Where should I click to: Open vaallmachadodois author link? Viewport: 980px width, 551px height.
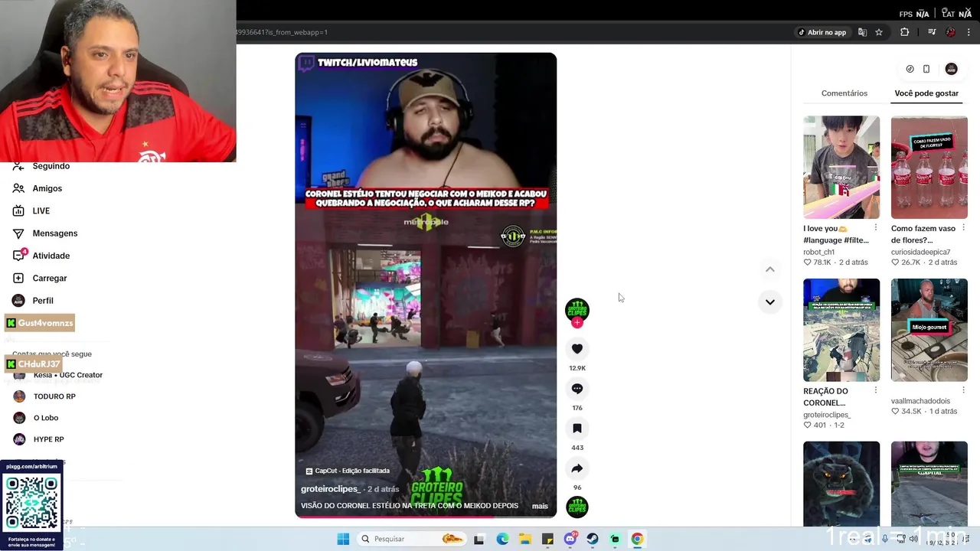[x=920, y=401]
